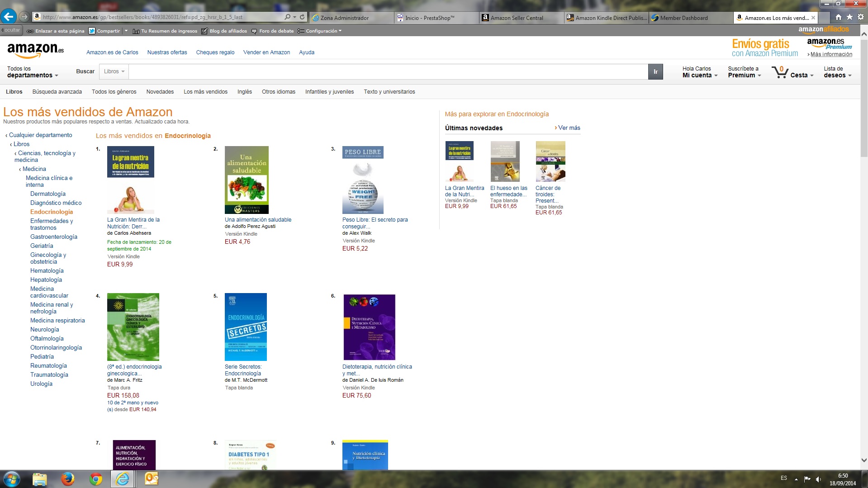
Task: Switch to Zona Administrador tab
Action: [x=351, y=18]
